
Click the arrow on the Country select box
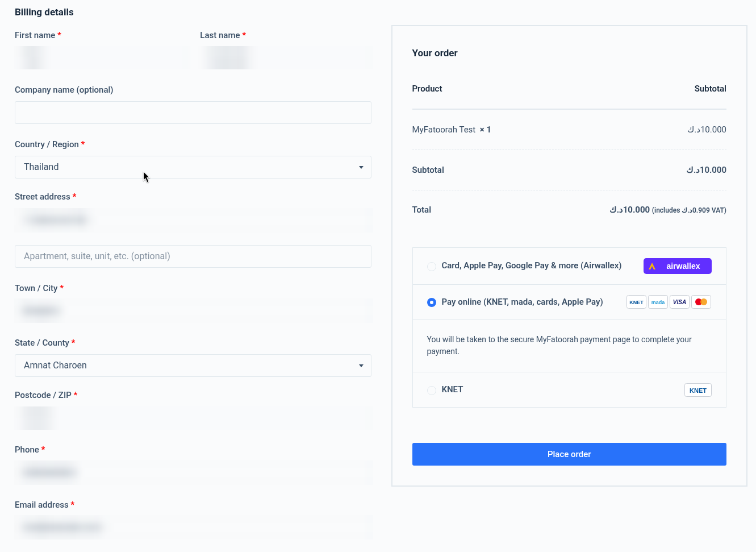361,167
